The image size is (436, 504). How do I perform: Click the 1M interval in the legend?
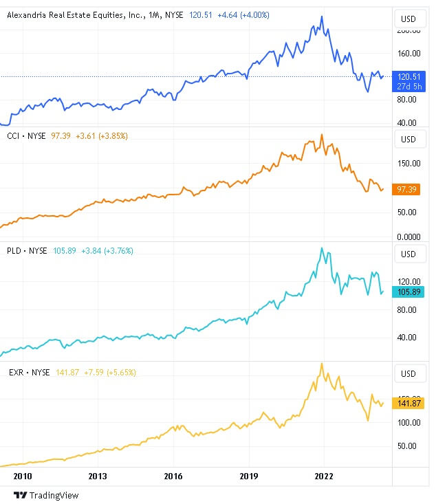coord(153,14)
